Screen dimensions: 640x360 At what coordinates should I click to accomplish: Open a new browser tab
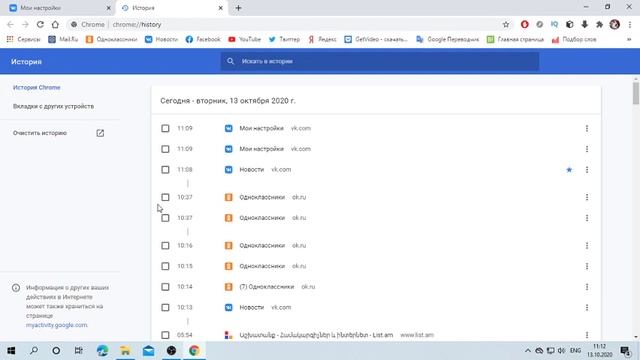238,8
